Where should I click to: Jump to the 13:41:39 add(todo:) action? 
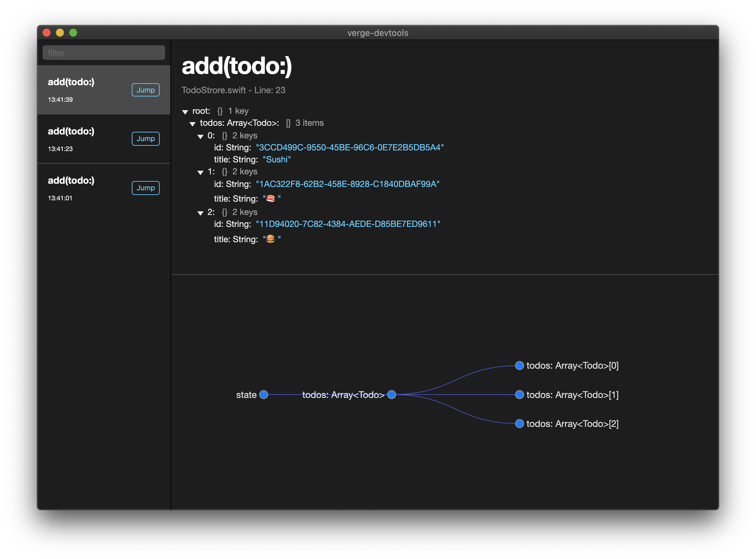click(145, 90)
